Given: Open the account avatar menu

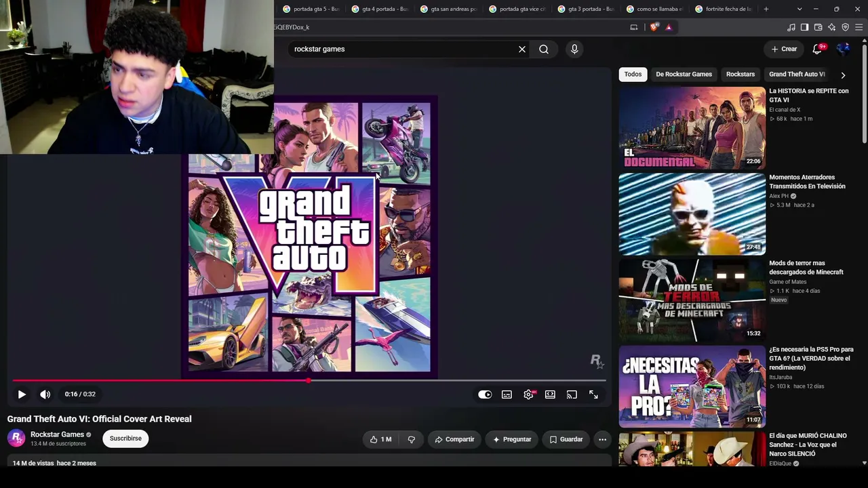Looking at the screenshot, I should point(844,49).
